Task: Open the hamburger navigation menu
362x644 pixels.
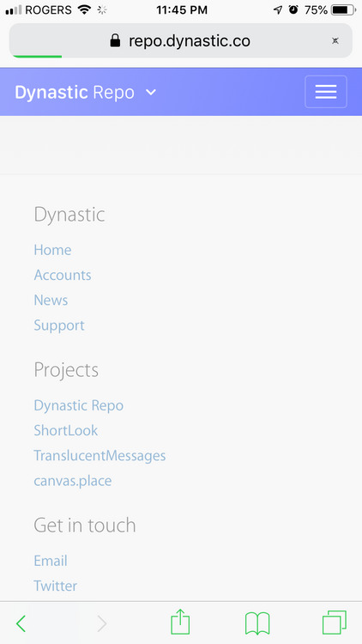Action: [x=326, y=92]
